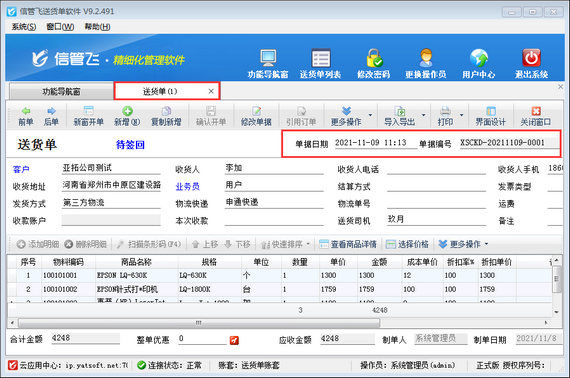Click the red icon beside 整单优惠

tap(234, 340)
